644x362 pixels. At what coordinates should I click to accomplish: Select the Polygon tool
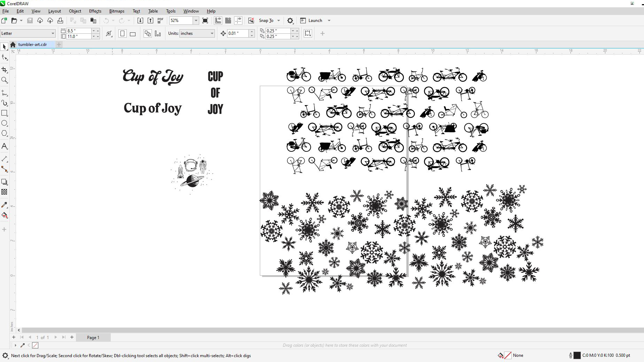point(5,133)
